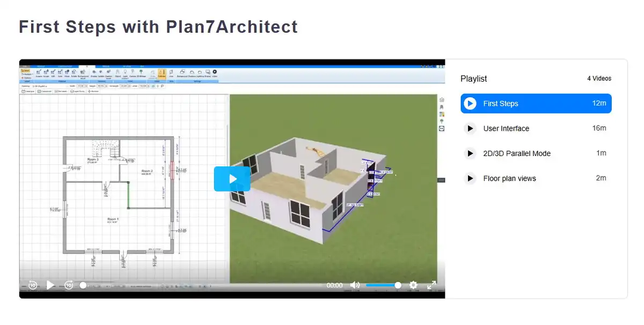The height and width of the screenshot is (325, 644).
Task: Click the "First Steps with Plan7Architect" page heading
Action: click(158, 26)
